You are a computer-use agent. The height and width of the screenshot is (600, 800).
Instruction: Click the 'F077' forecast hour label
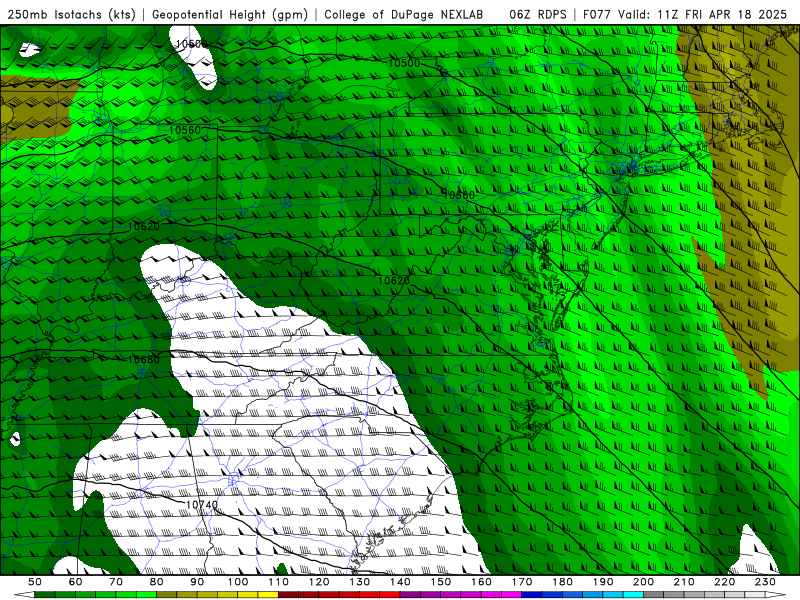tap(597, 14)
